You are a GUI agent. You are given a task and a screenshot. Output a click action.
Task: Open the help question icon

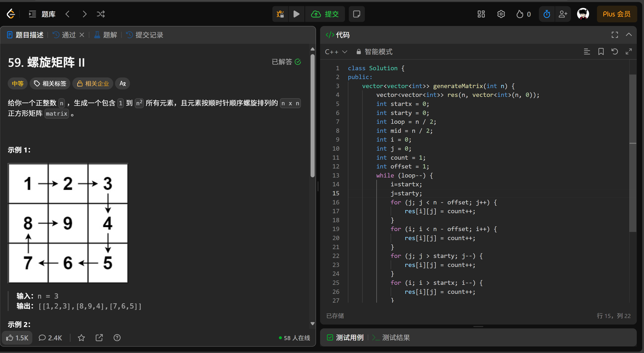(x=117, y=338)
